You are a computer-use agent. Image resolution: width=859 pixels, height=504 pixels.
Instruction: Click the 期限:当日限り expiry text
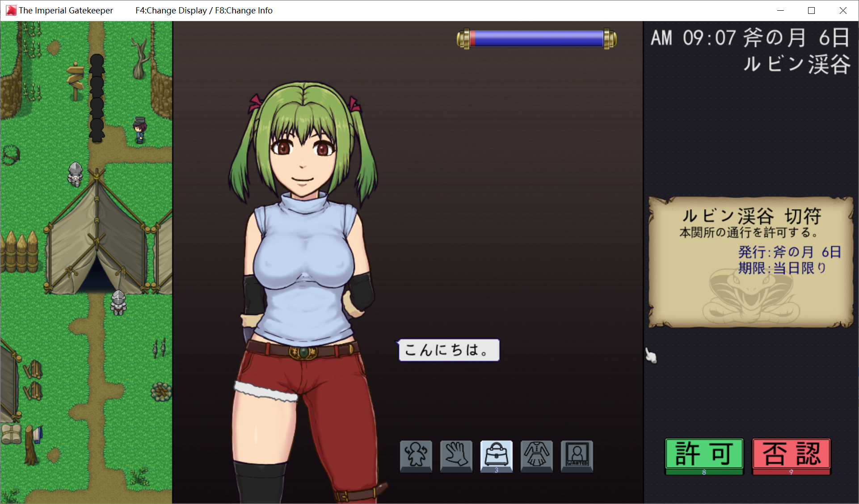coord(782,268)
